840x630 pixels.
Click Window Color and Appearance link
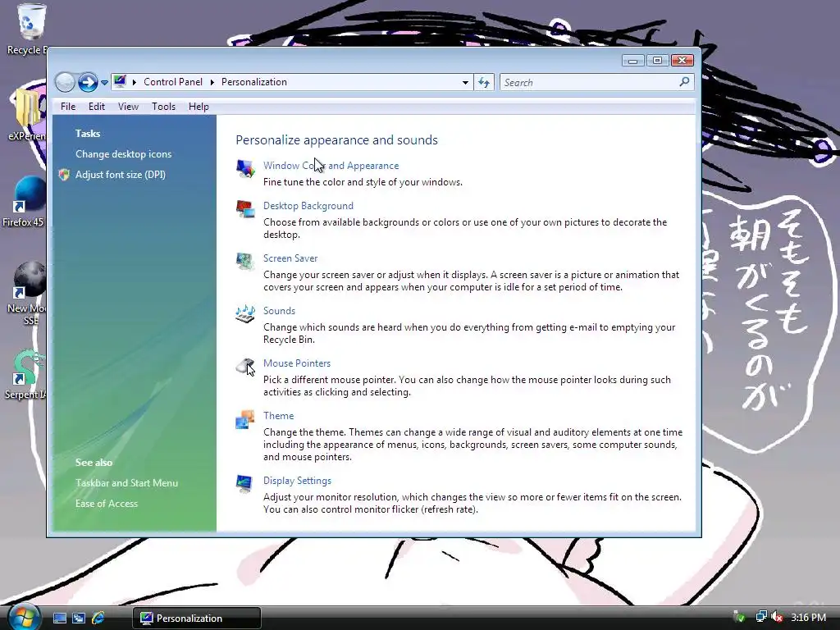tap(331, 166)
